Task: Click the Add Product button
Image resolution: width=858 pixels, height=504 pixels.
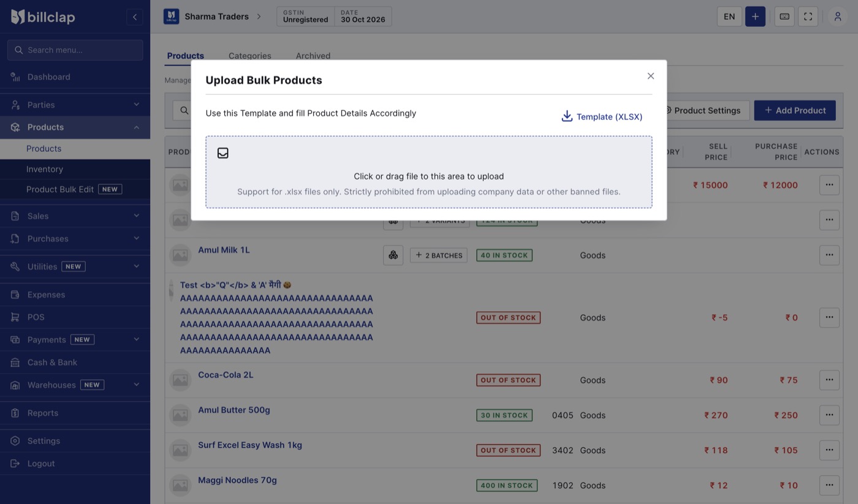Action: (x=795, y=110)
